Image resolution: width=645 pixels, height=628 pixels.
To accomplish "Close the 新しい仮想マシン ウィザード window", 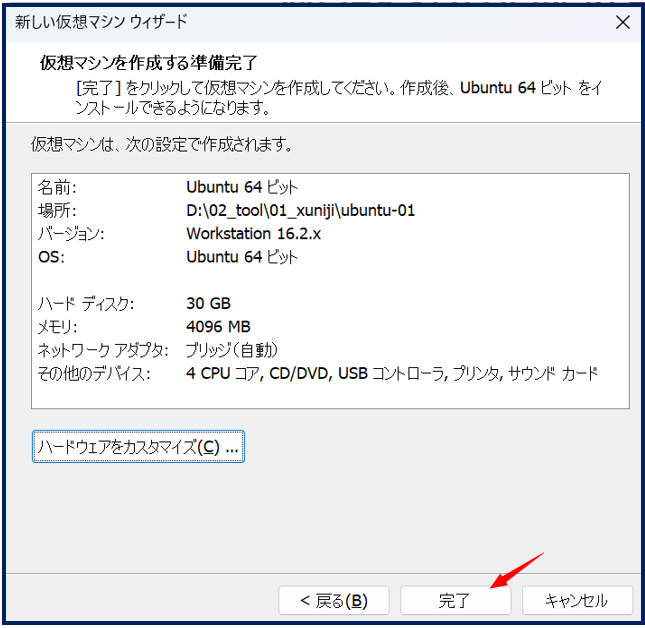I will 623,22.
